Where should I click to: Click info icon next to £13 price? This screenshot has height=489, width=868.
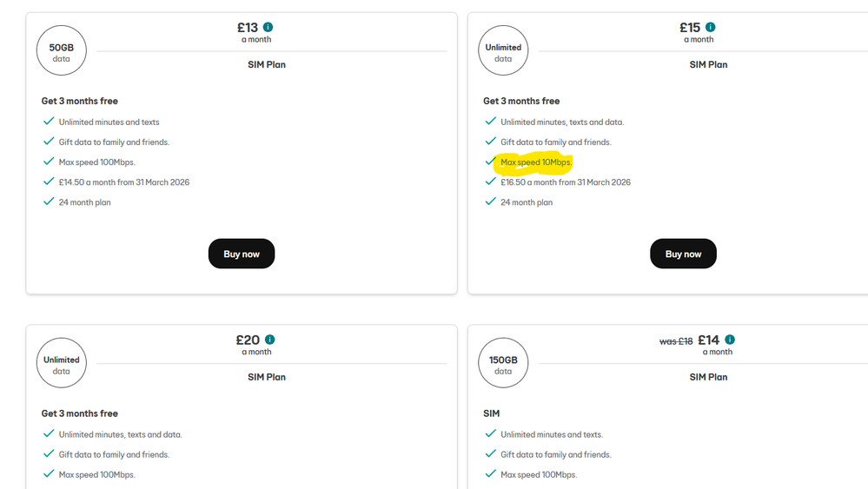[268, 28]
